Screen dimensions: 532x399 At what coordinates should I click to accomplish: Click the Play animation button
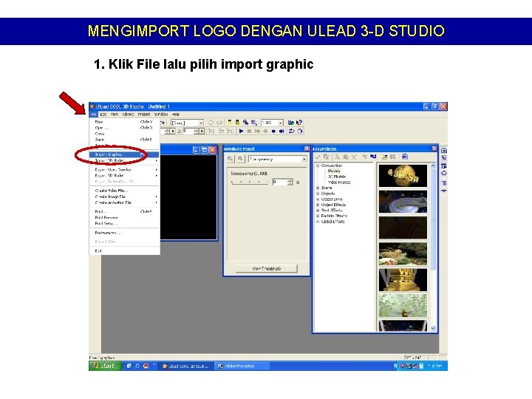coord(241,131)
